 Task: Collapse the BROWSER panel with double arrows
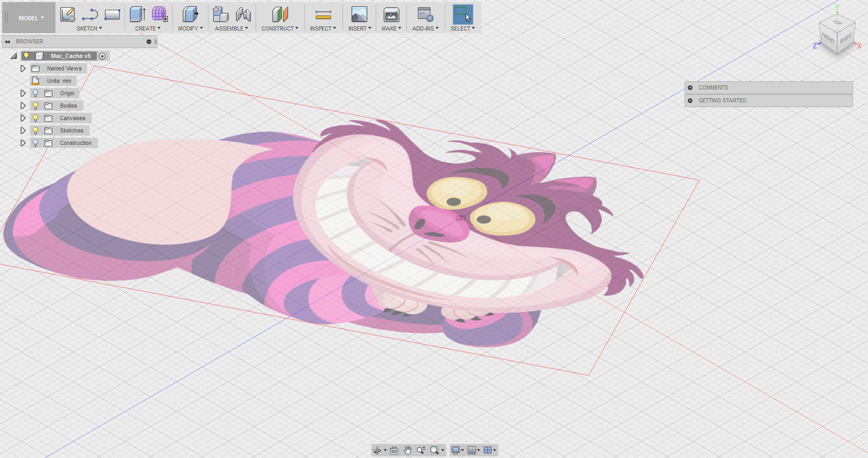[7, 41]
